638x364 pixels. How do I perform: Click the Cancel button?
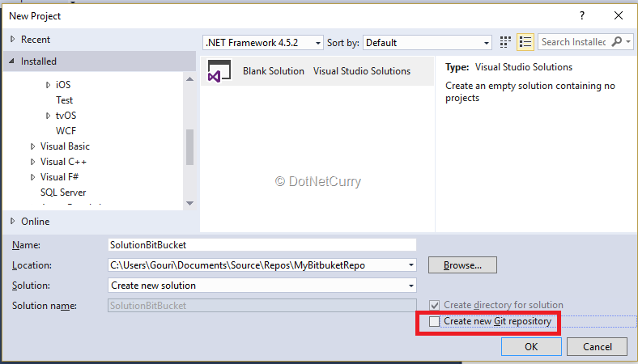(x=597, y=346)
